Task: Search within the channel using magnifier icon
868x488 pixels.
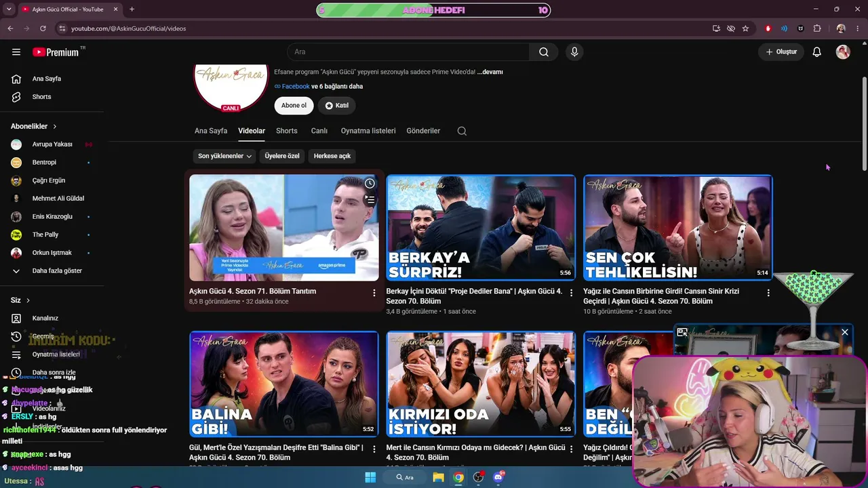Action: pyautogui.click(x=462, y=131)
